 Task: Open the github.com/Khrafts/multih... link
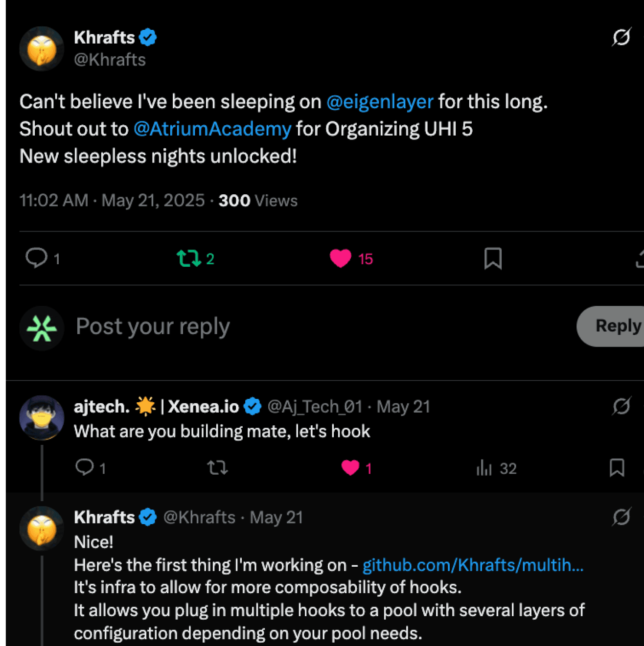(473, 565)
